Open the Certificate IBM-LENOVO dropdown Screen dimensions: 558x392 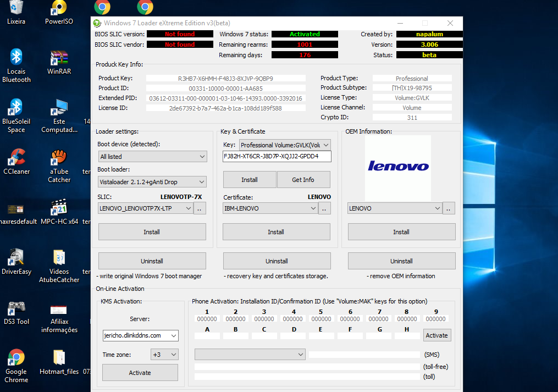pyautogui.click(x=270, y=208)
